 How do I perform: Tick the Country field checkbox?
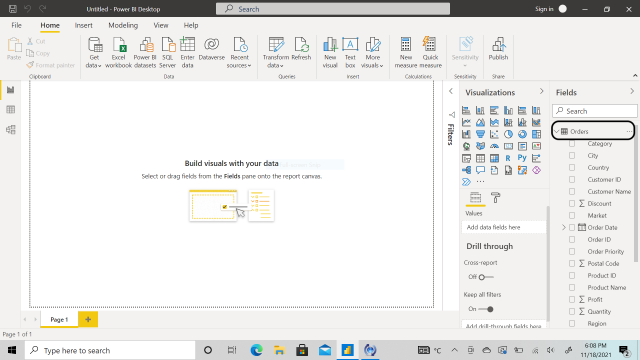(572, 167)
